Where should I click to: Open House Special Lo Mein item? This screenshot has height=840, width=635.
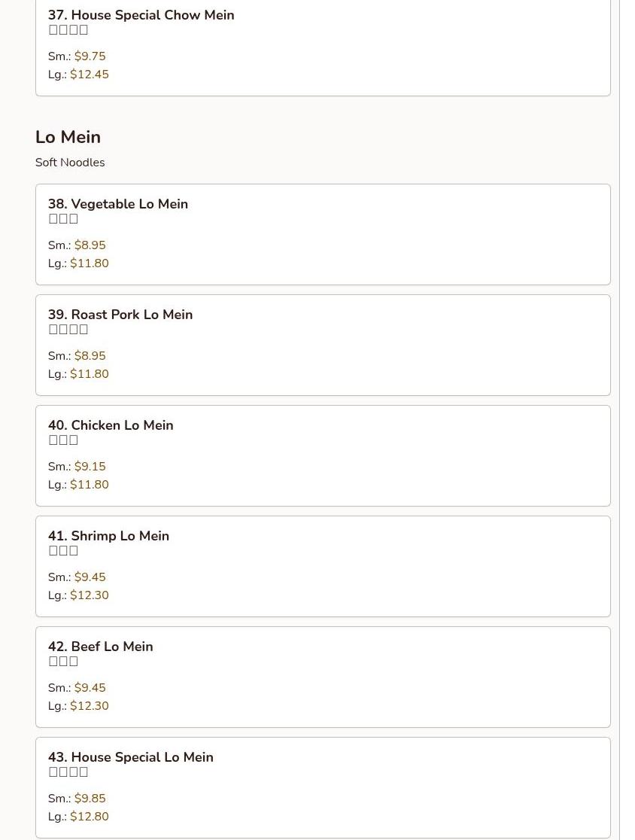click(x=131, y=757)
